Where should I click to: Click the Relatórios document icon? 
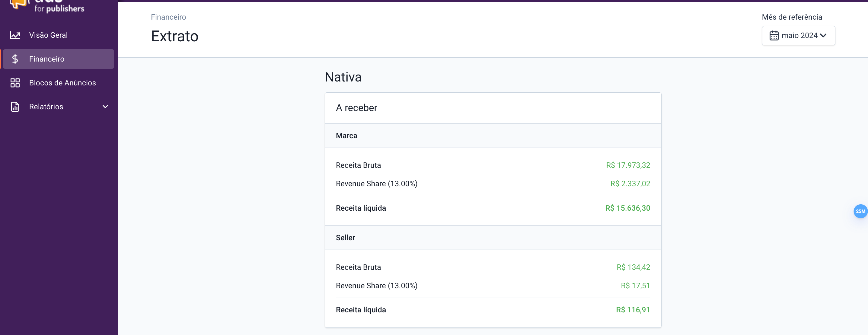(15, 107)
